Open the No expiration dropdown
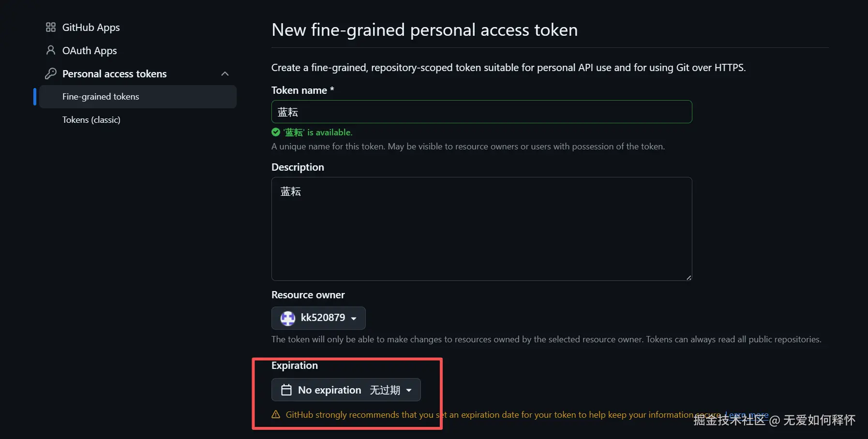Viewport: 868px width, 439px height. tap(346, 390)
